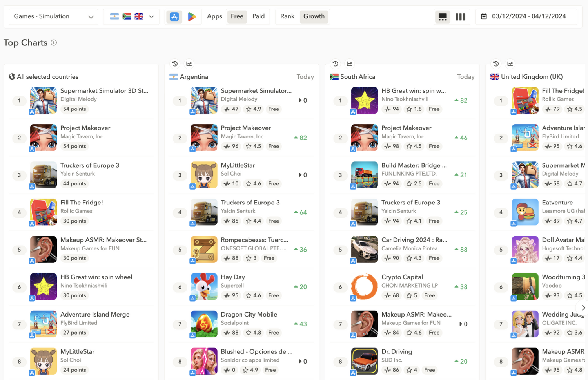Click the 4.6 star rating for Hay Day
588x380 pixels.
[x=253, y=295]
